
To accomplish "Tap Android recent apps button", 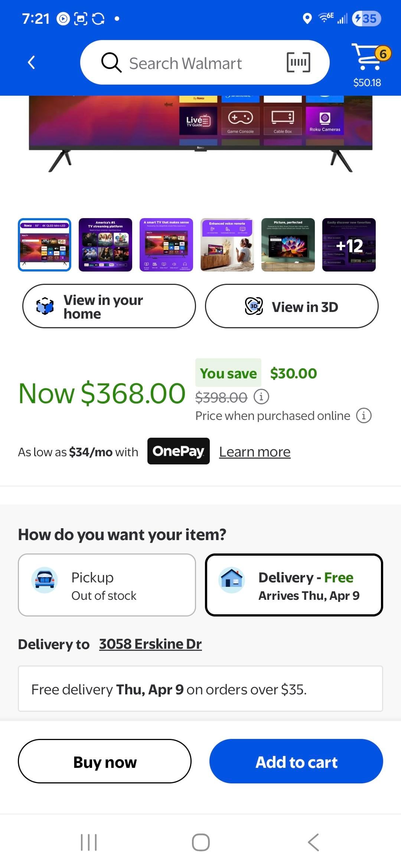I will (89, 842).
